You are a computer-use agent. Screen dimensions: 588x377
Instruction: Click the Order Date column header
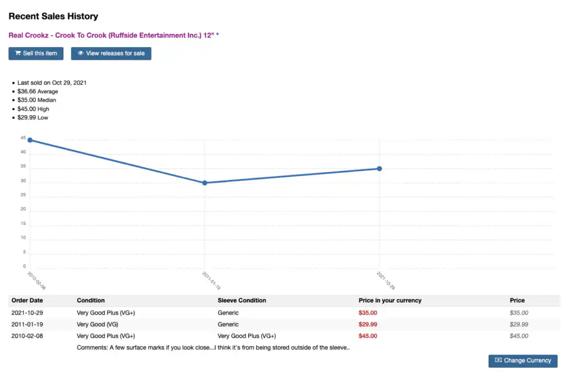[x=25, y=300]
